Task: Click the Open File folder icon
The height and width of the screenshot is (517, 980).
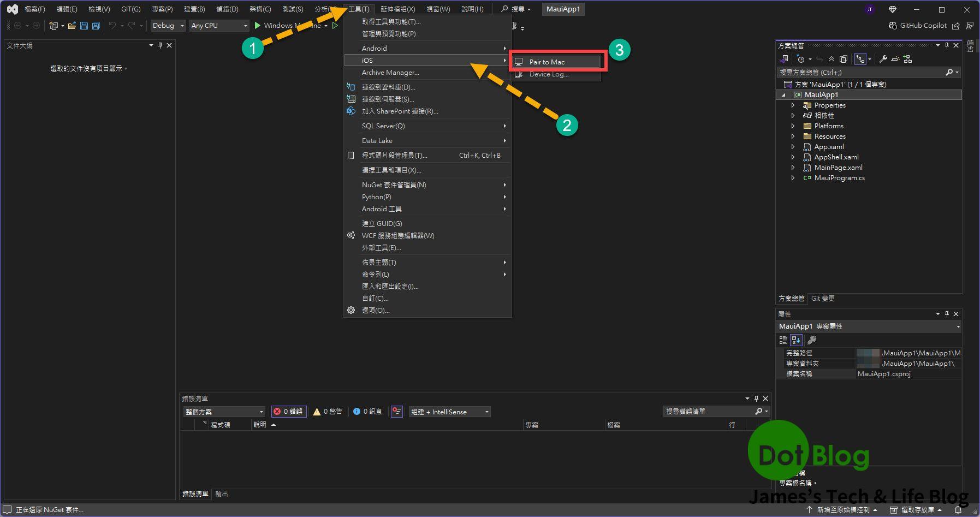Action: (x=72, y=26)
